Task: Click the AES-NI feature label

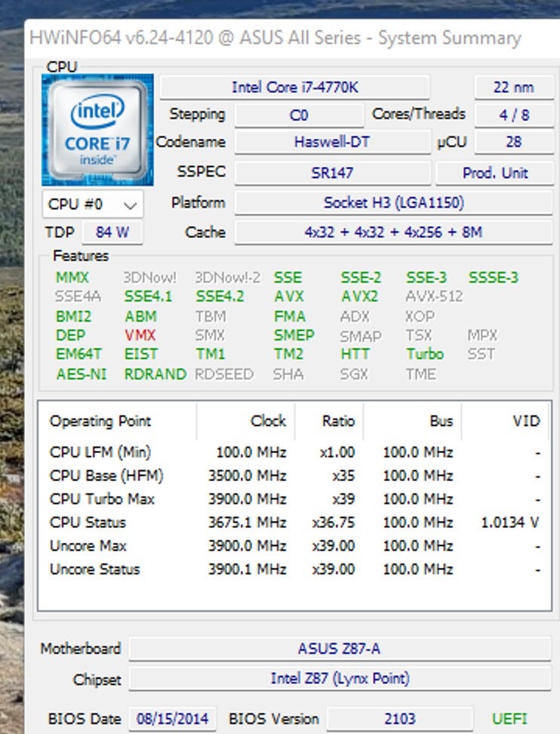Action: coord(81,374)
